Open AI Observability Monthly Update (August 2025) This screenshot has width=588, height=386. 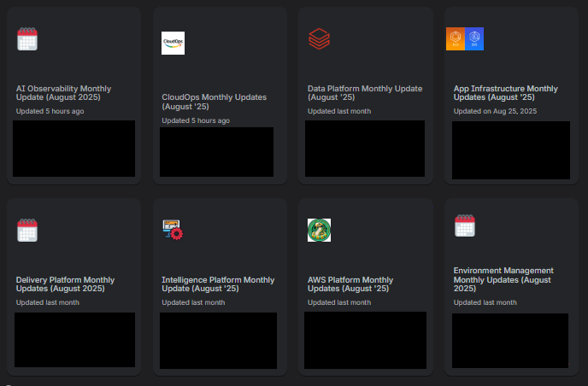[63, 93]
